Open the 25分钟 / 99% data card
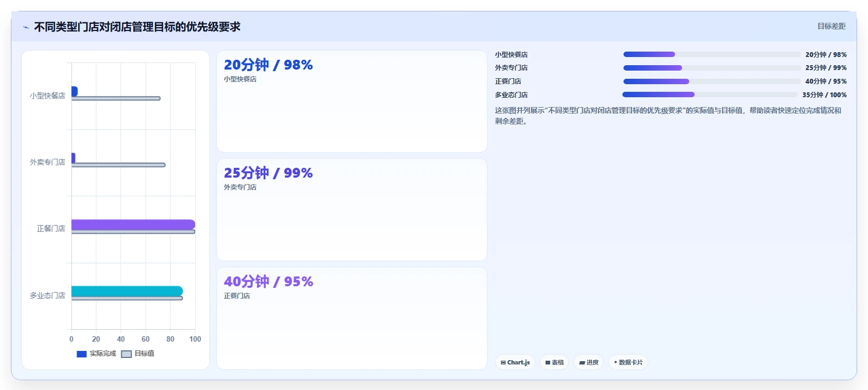This screenshot has height=390, width=868. coord(352,210)
